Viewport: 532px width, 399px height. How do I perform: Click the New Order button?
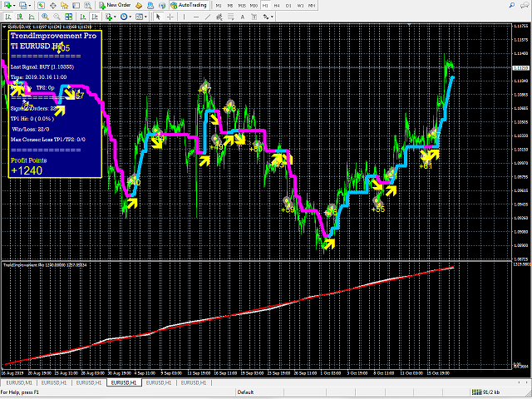(x=115, y=5)
